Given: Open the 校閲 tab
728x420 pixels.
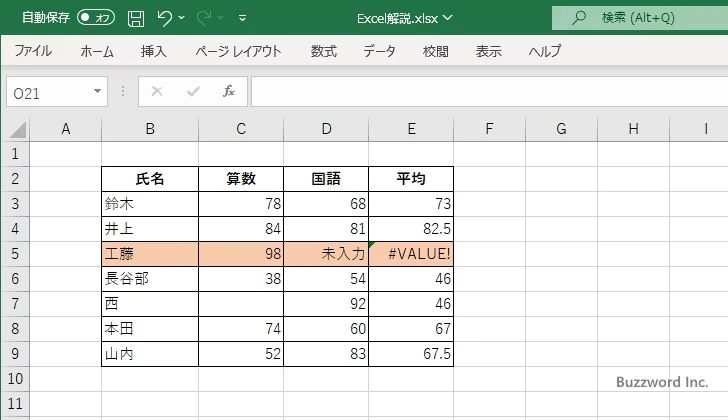Looking at the screenshot, I should point(436,51).
